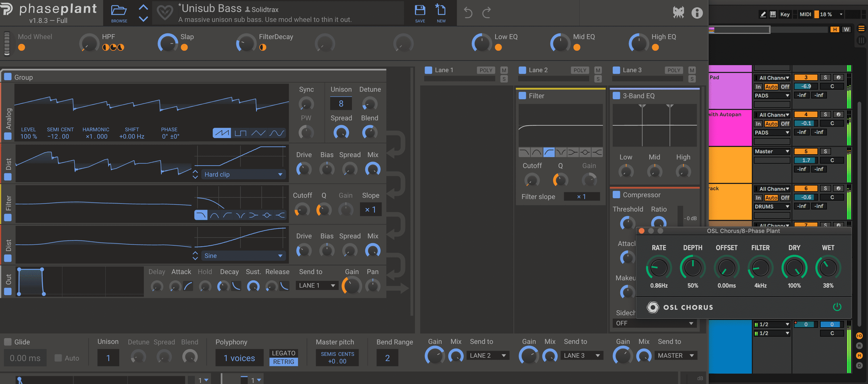The width and height of the screenshot is (868, 384).
Task: Click the MIDI keyboard icon in Ableton
Action: 773,14
